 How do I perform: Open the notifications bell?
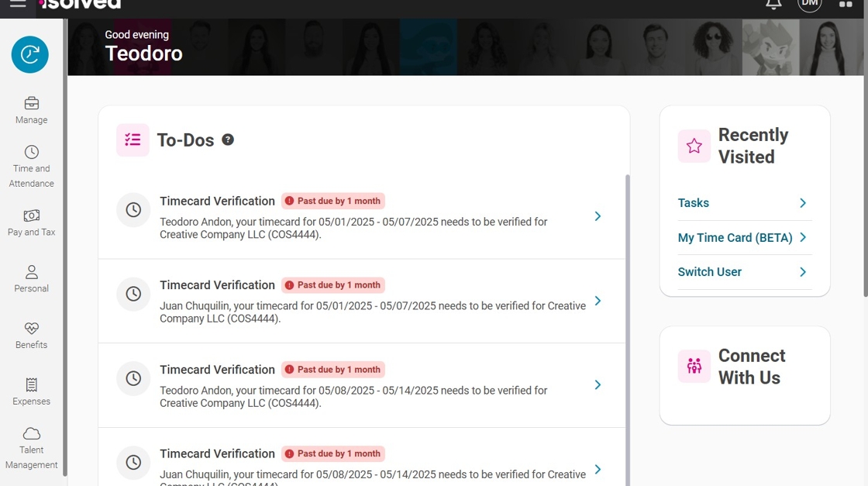point(773,4)
